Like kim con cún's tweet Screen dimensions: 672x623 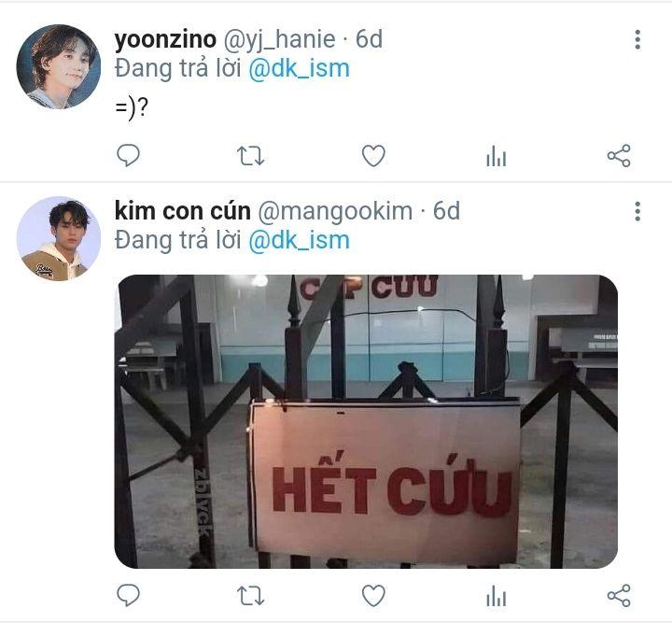click(373, 596)
